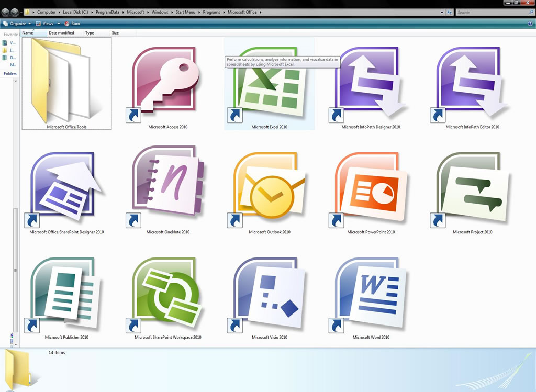Click the Views button
This screenshot has width=536, height=392.
coord(45,24)
